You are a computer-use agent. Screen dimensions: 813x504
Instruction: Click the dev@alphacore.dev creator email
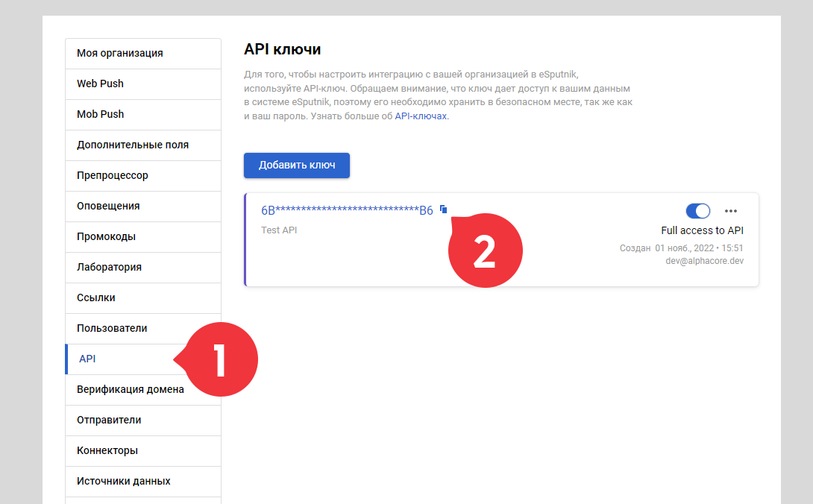(705, 261)
